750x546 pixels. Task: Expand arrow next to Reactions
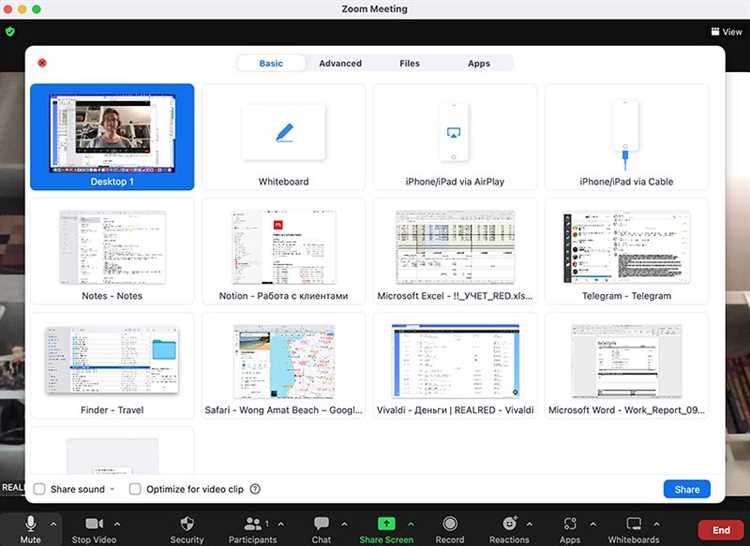click(x=529, y=524)
